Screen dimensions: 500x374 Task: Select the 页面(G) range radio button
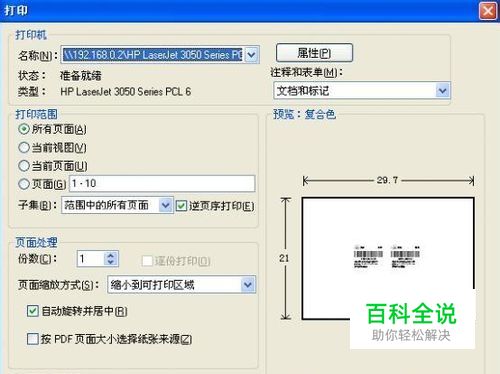click(x=24, y=183)
